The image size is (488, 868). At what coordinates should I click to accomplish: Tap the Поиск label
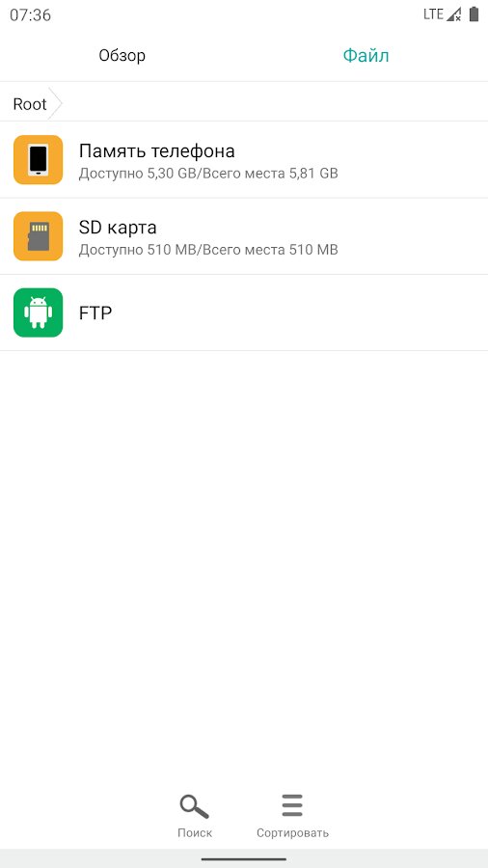[195, 832]
